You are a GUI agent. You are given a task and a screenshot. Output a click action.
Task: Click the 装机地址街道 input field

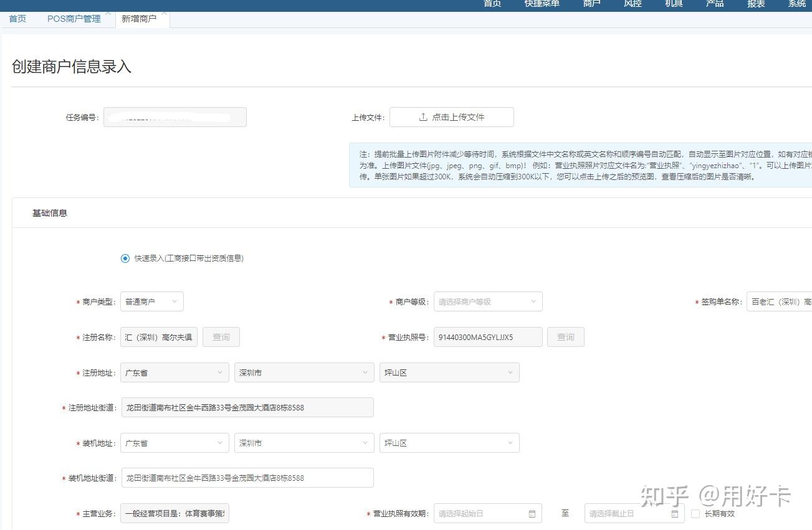247,478
